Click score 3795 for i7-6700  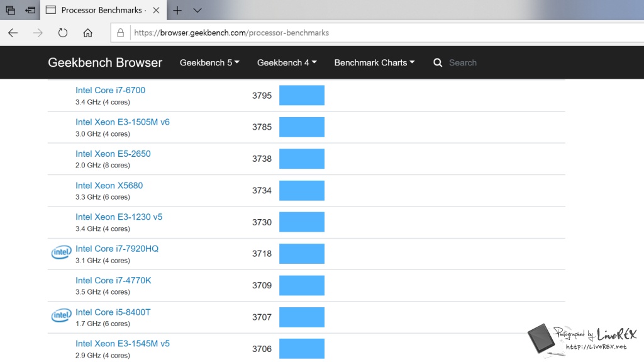262,96
